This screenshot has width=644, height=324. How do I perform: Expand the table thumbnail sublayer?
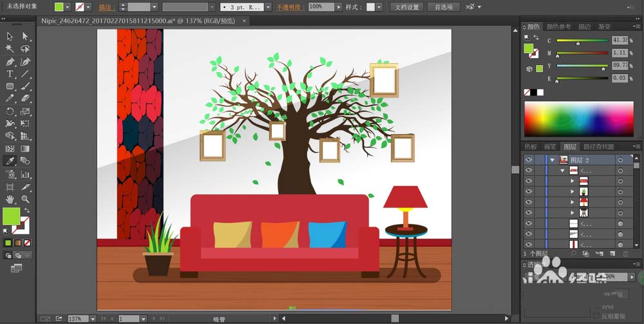(573, 213)
